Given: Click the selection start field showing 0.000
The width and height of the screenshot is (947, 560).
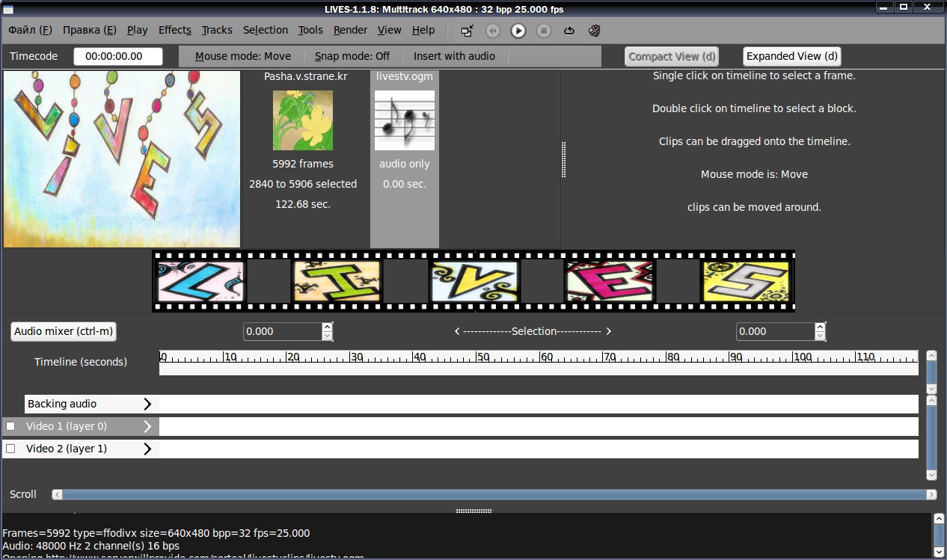Looking at the screenshot, I should pos(283,331).
